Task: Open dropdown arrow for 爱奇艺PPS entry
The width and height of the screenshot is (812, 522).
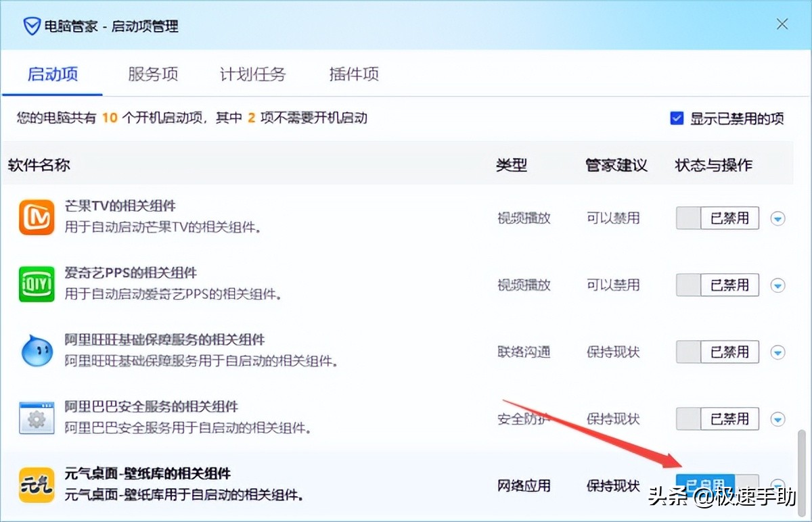Action: [777, 285]
